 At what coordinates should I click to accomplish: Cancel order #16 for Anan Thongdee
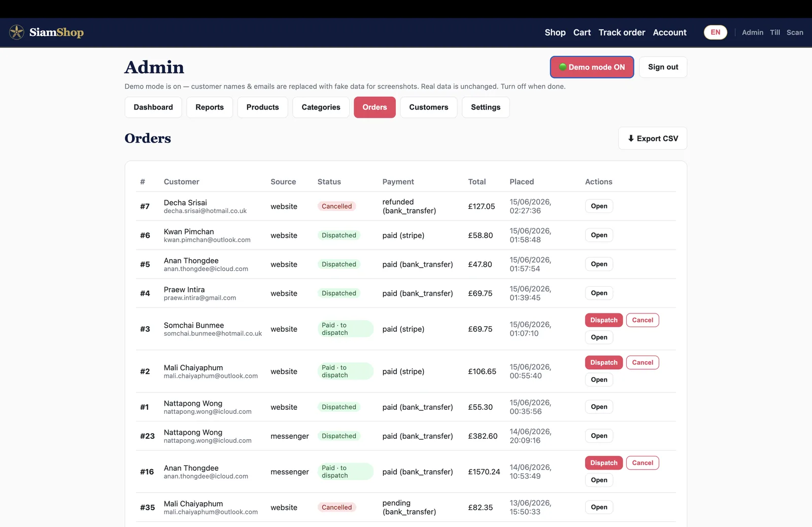pyautogui.click(x=642, y=463)
